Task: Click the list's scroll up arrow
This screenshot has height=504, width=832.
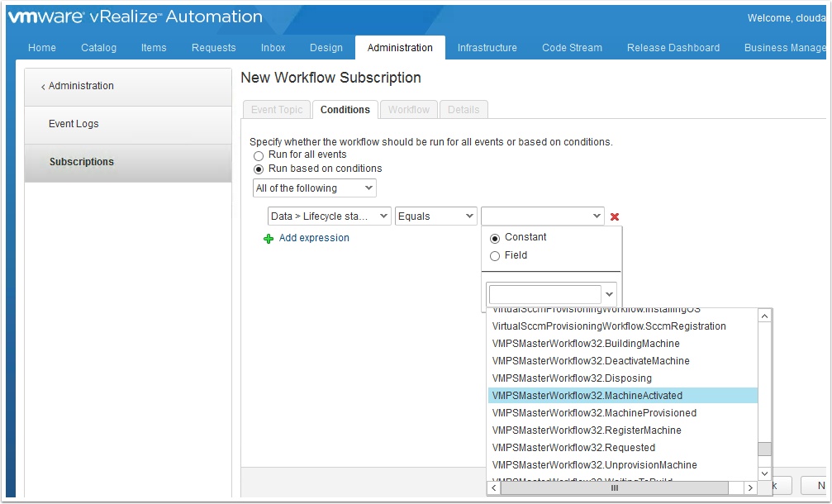Action: 764,316
